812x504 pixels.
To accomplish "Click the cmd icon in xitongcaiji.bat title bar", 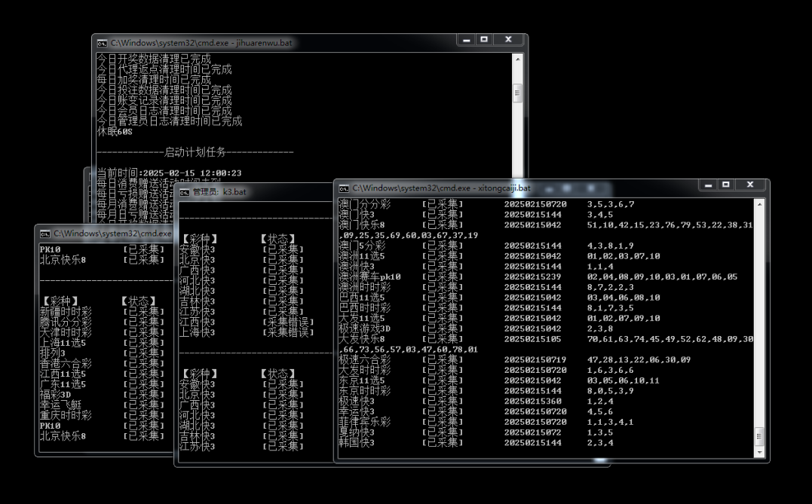I will [x=344, y=188].
